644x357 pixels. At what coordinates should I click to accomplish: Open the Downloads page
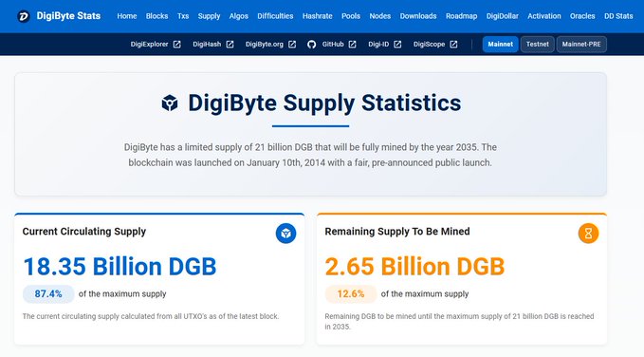(418, 16)
